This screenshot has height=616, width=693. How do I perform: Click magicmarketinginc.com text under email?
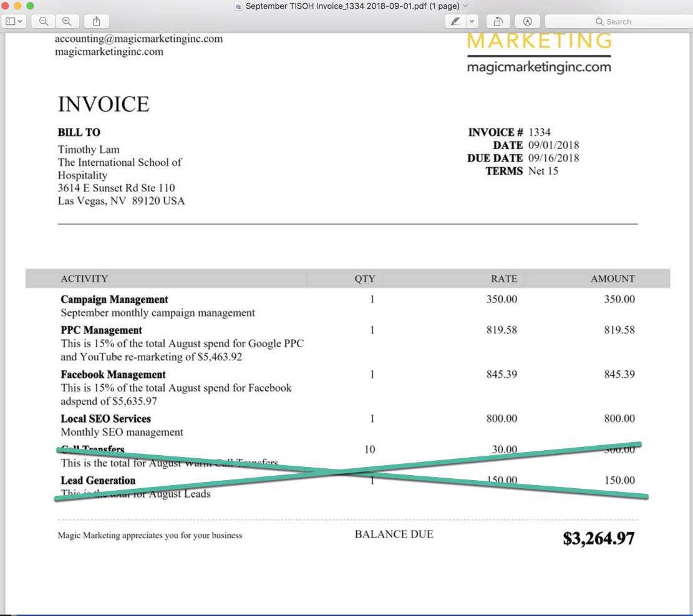(x=109, y=52)
